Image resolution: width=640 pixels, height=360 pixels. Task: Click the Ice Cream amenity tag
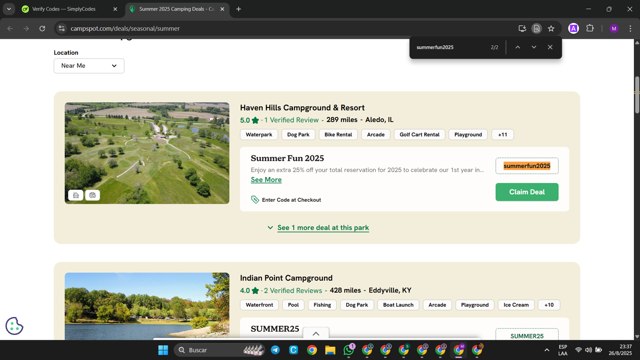[x=516, y=305]
